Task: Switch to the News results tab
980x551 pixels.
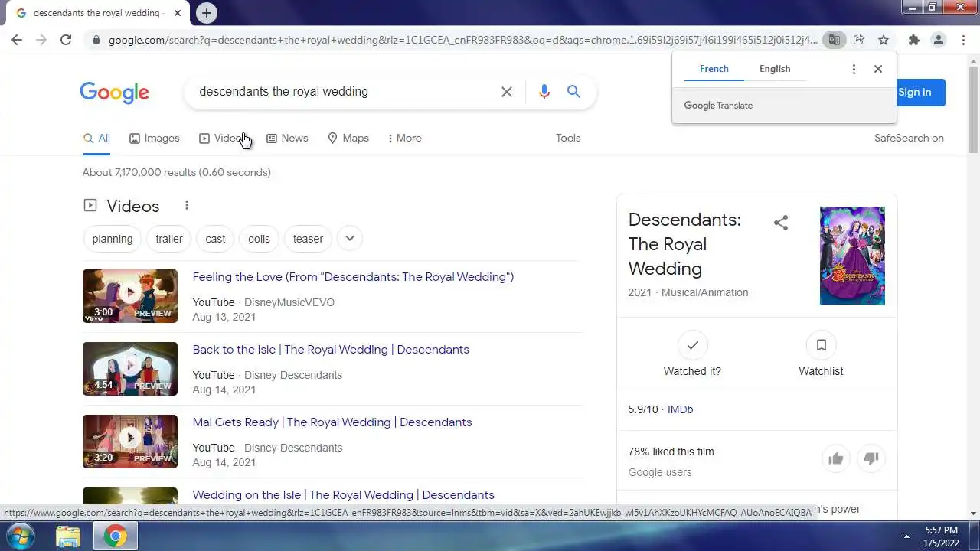Action: [287, 139]
